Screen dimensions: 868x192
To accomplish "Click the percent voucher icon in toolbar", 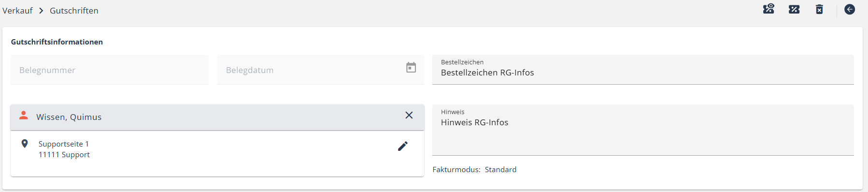I will click(x=794, y=9).
